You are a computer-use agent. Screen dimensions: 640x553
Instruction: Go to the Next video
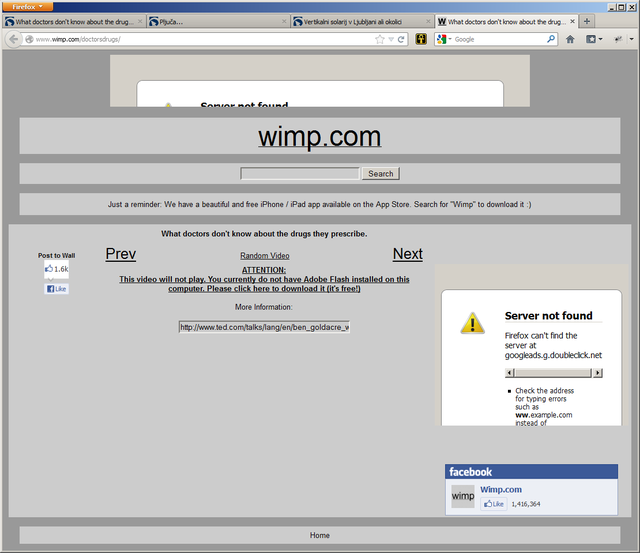point(408,254)
